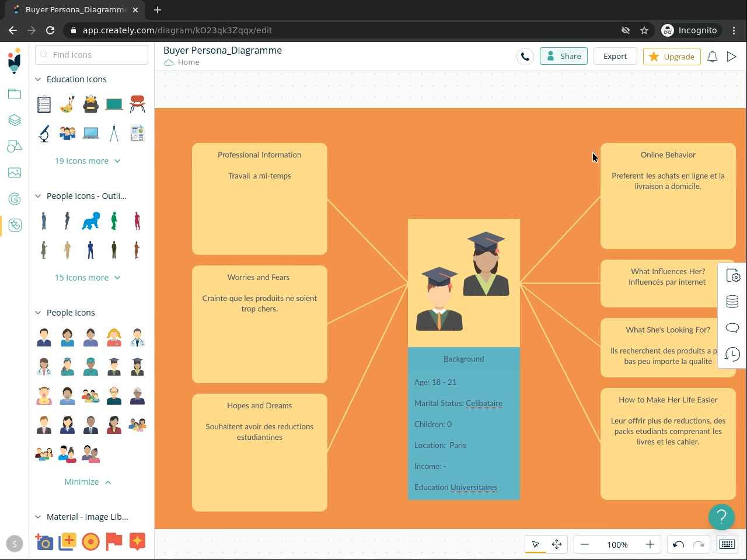This screenshot has width=747, height=560.
Task: Open the 100% zoom level dropdown
Action: pos(617,544)
